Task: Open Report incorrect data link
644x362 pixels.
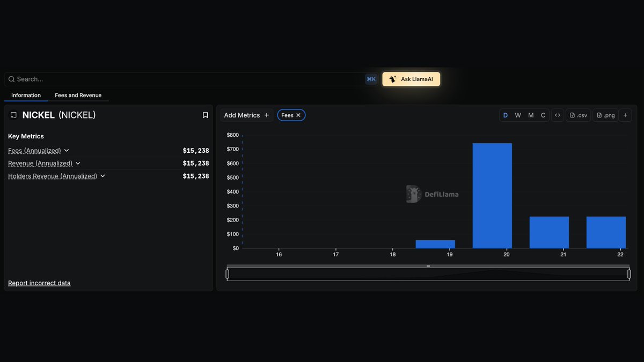Action: [x=39, y=283]
